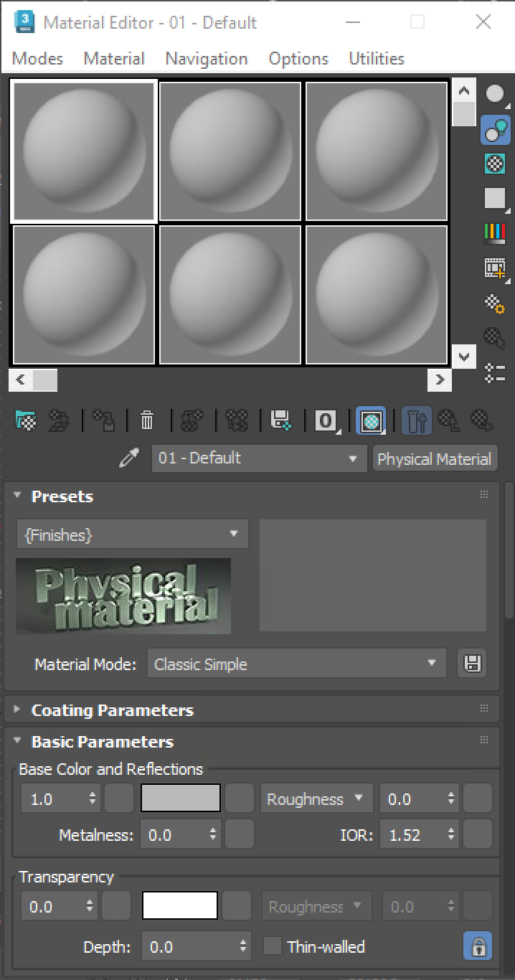Open the 01 - Default material name dropdown
The width and height of the screenshot is (515, 980).
(x=258, y=458)
